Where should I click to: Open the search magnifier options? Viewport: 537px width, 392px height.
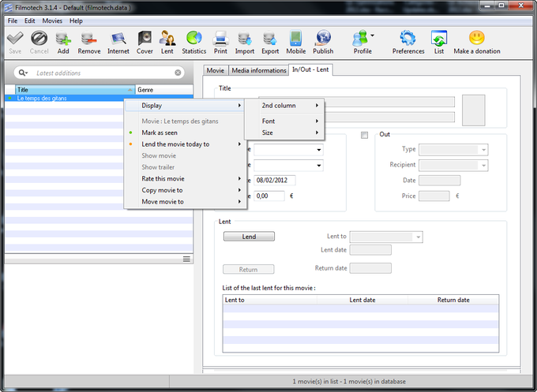click(x=23, y=73)
